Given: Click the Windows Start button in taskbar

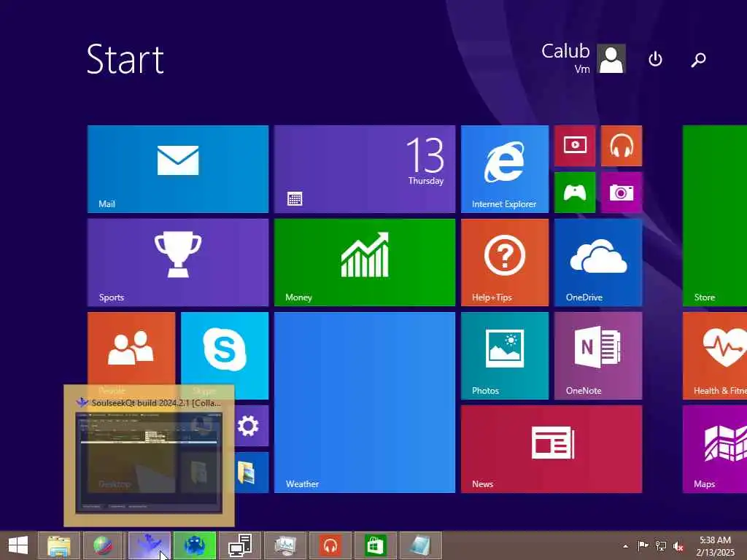Looking at the screenshot, I should [x=18, y=545].
